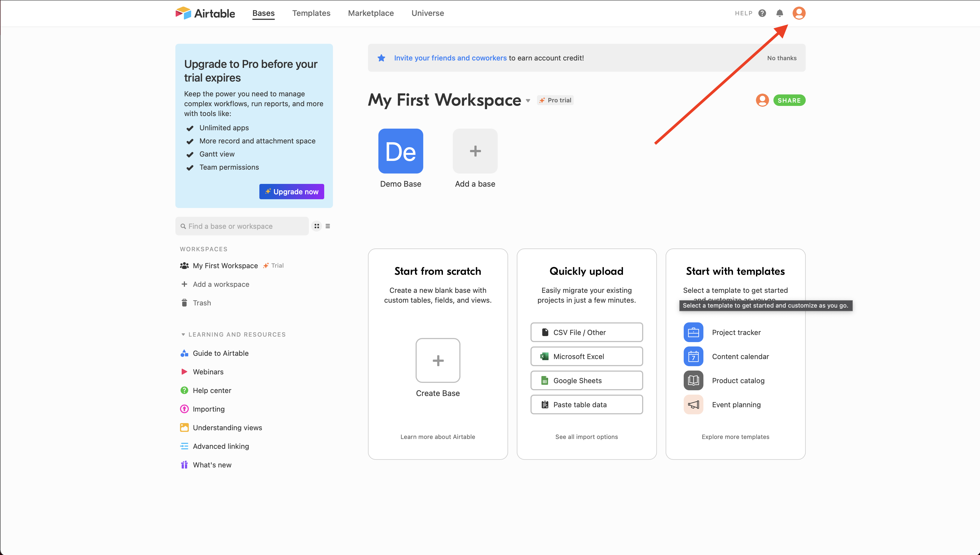Click the Upgrade now button
This screenshot has width=980, height=555.
pos(291,192)
